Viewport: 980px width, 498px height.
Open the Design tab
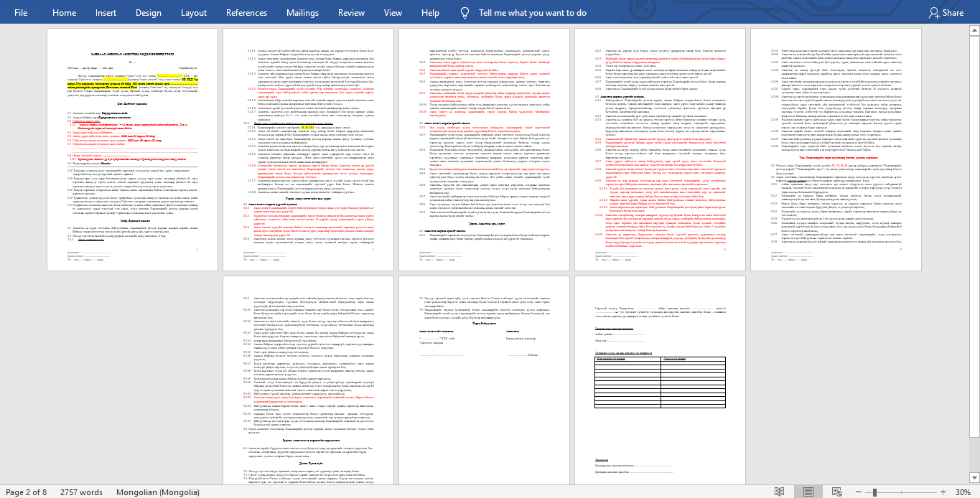[x=148, y=12]
